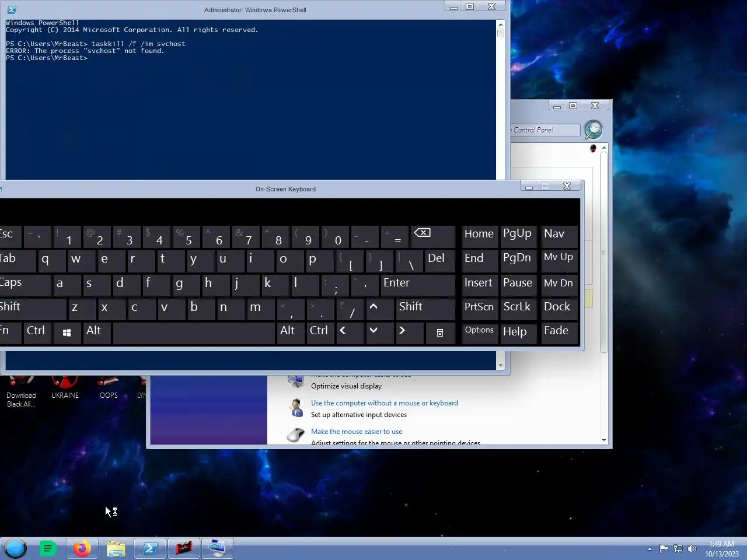
Task: Tap the Enter key on the on-screen keyboard
Action: point(418,285)
